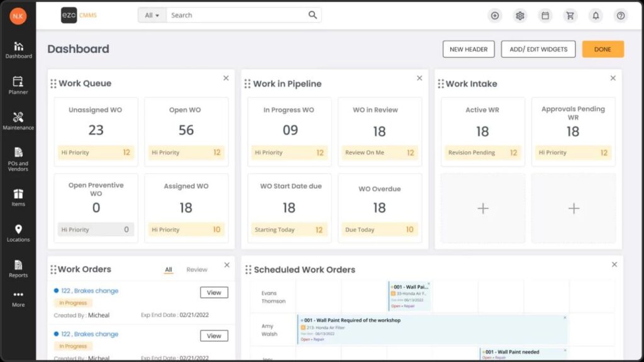Open the shopping cart icon
This screenshot has width=644, height=362.
coord(570,16)
